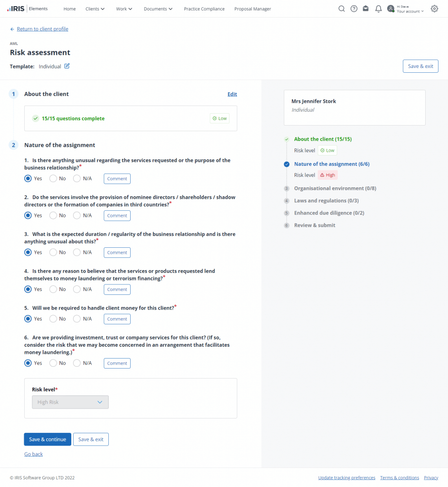This screenshot has height=487, width=448.
Task: Open the help question mark icon
Action: click(x=353, y=9)
